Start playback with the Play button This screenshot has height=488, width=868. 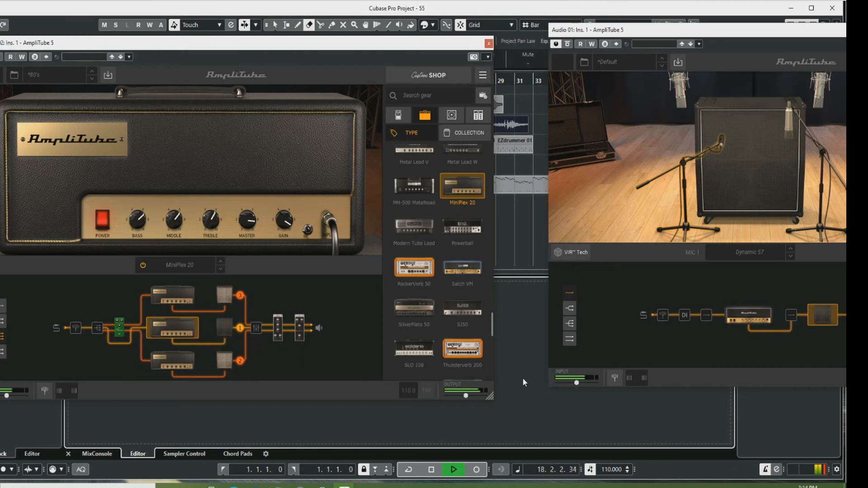453,469
